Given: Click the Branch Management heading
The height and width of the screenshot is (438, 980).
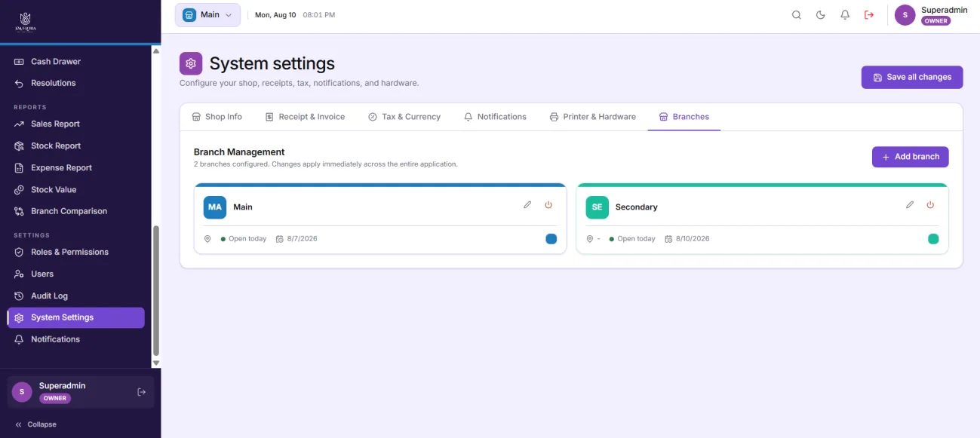Looking at the screenshot, I should tap(239, 152).
